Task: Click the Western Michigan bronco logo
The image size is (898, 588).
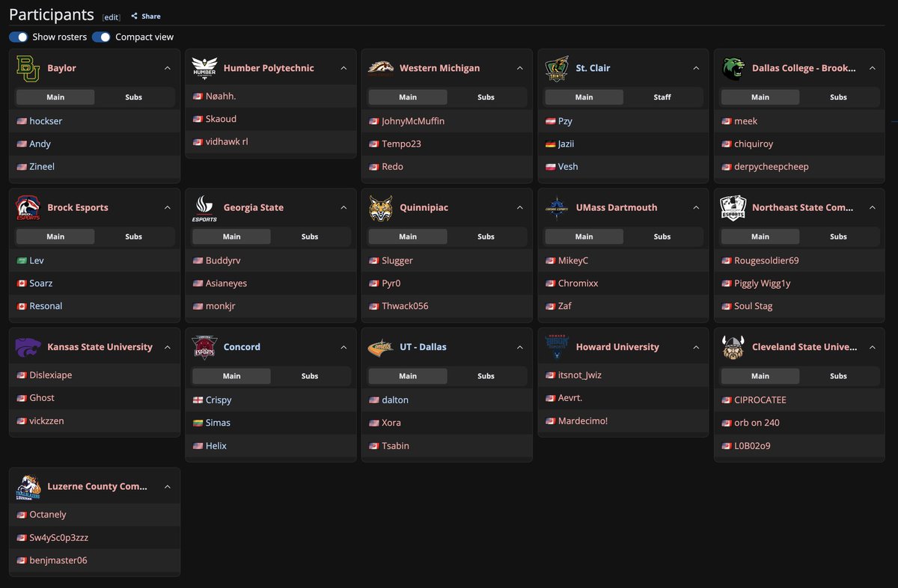Action: (380, 68)
